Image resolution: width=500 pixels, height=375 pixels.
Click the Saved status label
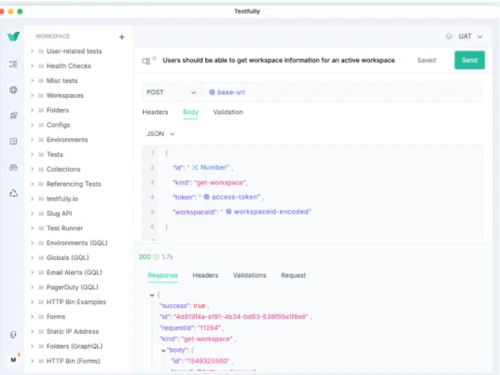tap(427, 60)
